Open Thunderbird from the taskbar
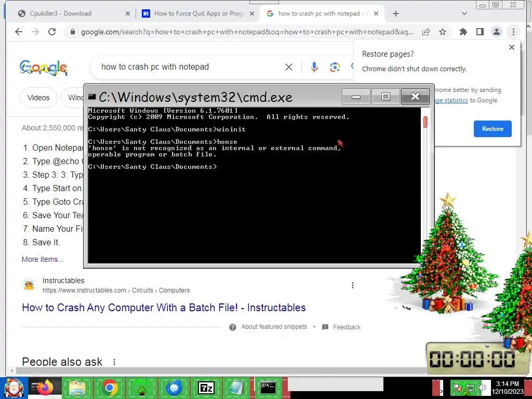This screenshot has height=399, width=532. tap(174, 388)
